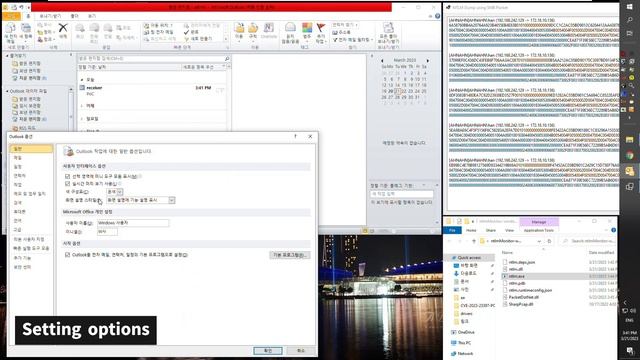Open Quick access in Explorer navigation pane
Image resolution: width=640 pixels, height=360 pixels.
(469, 258)
